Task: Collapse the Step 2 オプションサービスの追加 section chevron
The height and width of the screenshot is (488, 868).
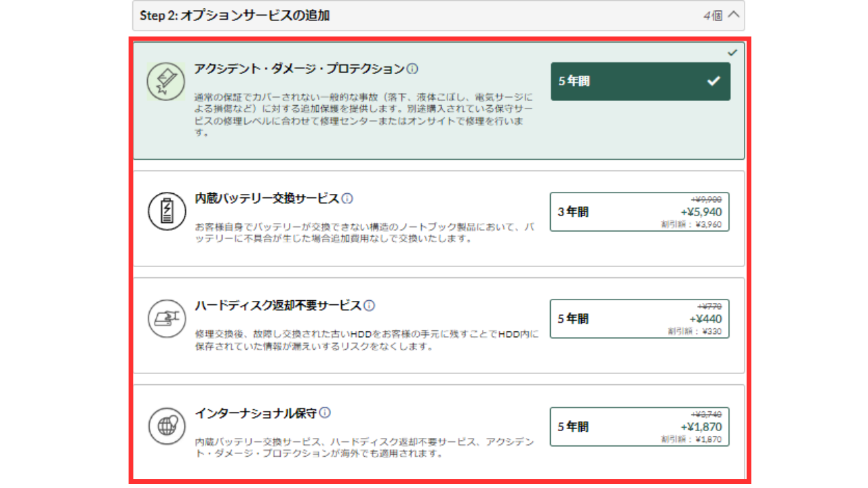Action: coord(733,15)
